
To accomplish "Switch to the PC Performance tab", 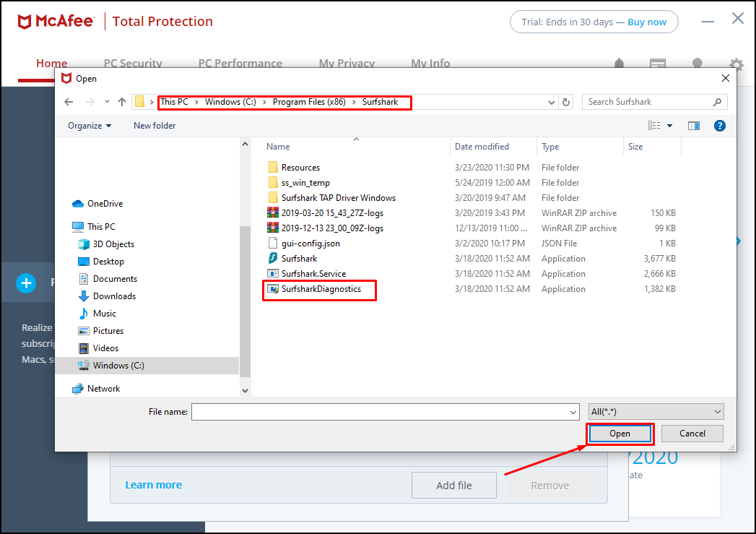I will 240,63.
